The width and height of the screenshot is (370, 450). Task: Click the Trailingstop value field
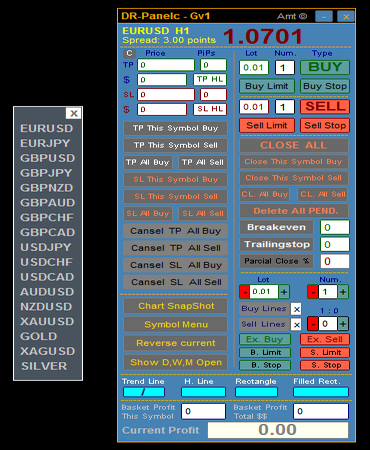click(x=335, y=244)
